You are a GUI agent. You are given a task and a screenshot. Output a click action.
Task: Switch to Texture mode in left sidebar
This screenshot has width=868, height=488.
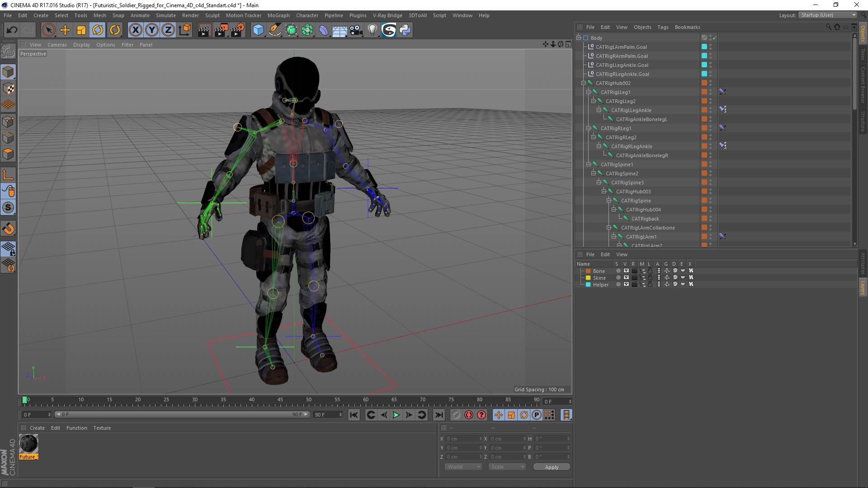[x=8, y=89]
